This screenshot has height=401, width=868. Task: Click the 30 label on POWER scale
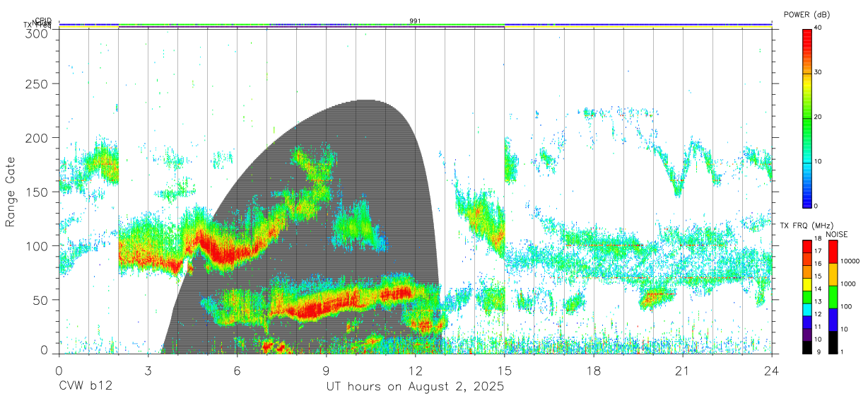click(819, 73)
